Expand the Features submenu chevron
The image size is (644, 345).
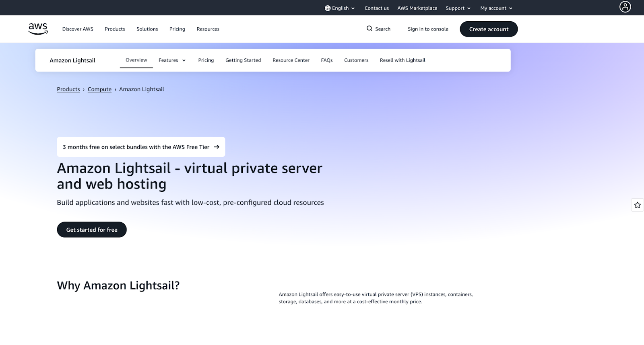(184, 60)
